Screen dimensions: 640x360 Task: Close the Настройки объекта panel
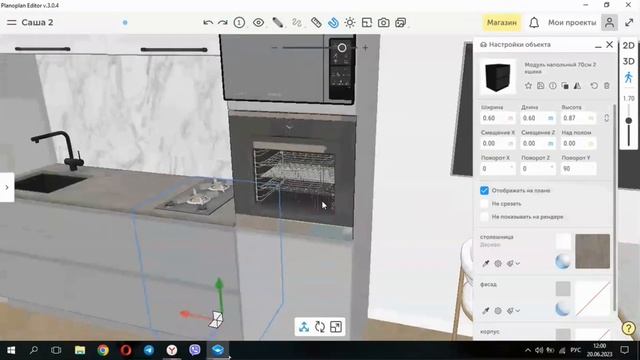609,44
